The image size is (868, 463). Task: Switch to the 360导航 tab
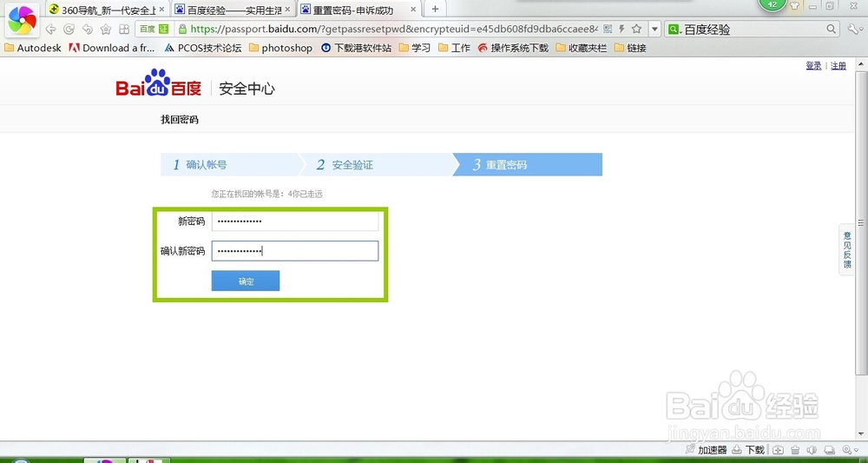pos(108,10)
